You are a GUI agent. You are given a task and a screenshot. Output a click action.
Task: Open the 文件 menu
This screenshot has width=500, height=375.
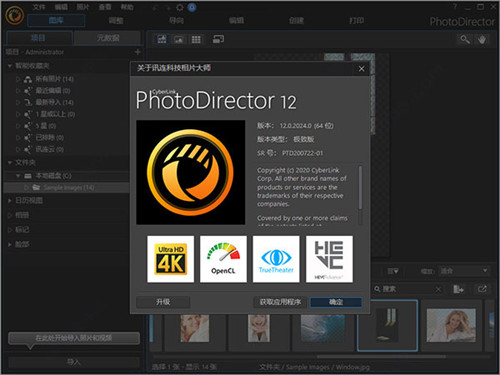click(x=39, y=7)
